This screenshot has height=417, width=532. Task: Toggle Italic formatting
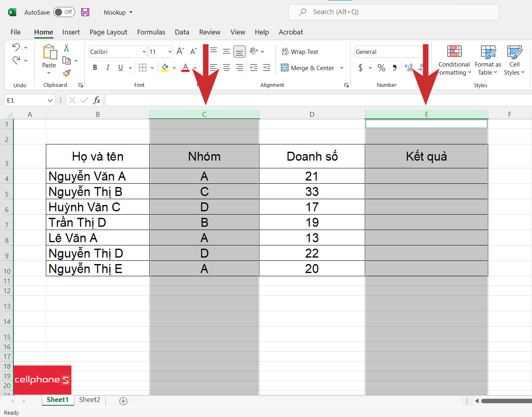coord(108,68)
